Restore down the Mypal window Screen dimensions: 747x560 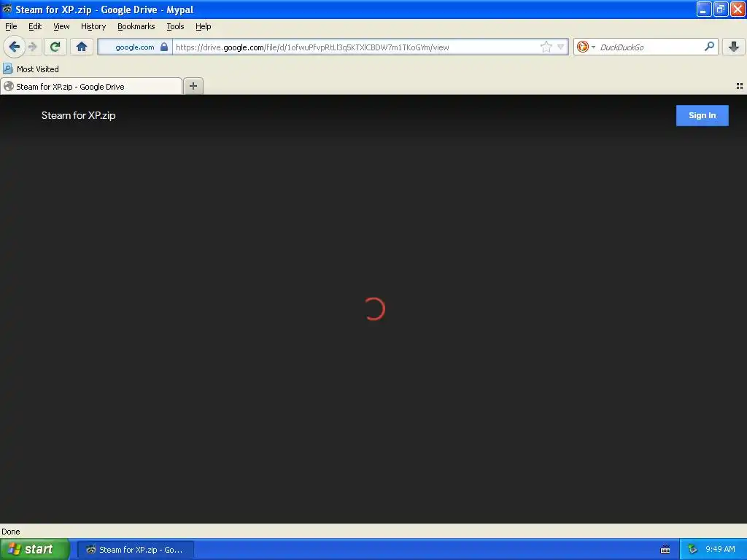[721, 9]
